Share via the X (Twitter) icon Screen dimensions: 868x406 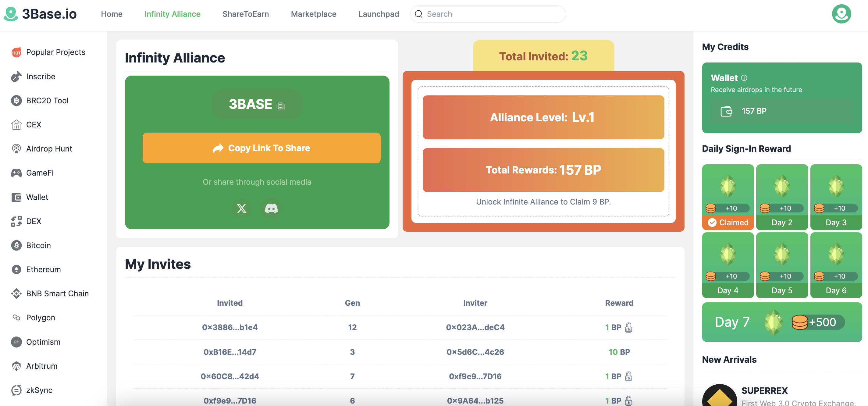coord(241,208)
